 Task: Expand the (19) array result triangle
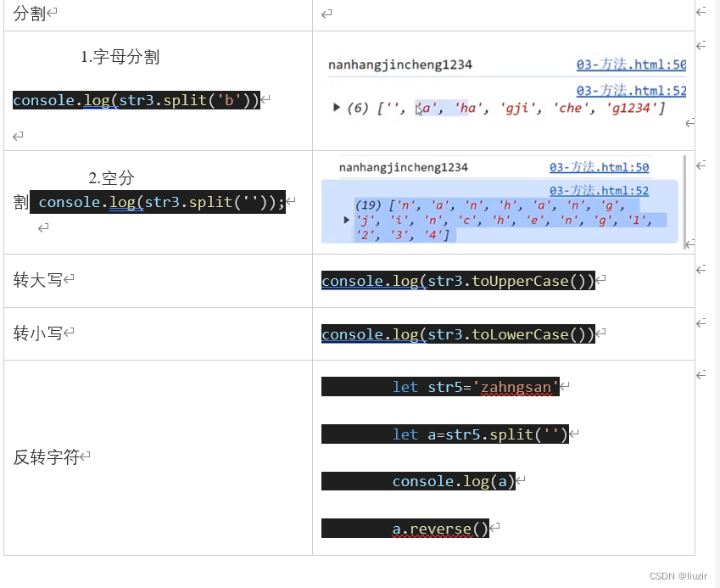(x=347, y=220)
